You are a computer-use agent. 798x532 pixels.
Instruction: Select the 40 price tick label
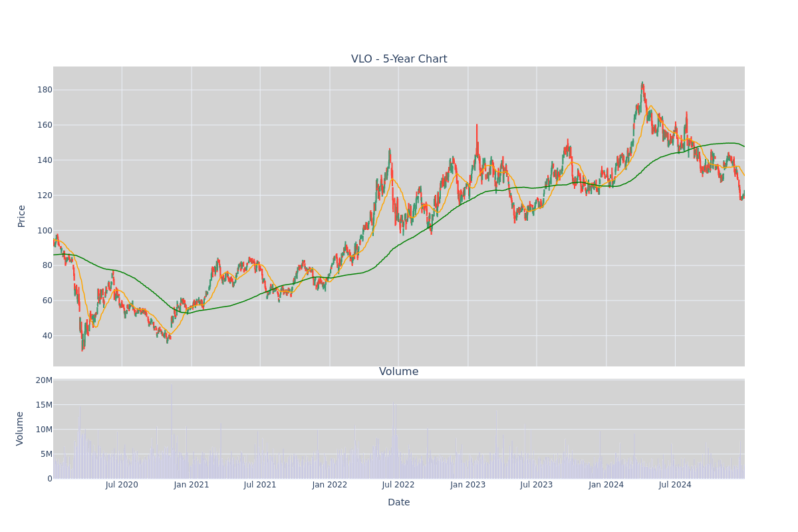point(47,336)
